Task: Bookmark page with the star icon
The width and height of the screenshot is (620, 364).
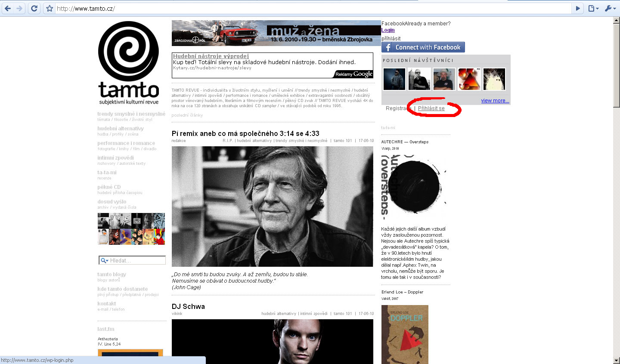Action: (x=50, y=8)
